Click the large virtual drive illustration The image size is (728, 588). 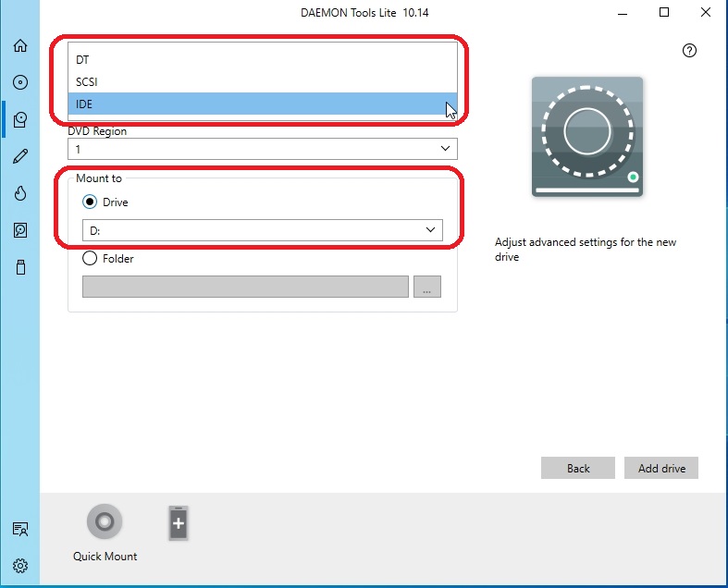point(587,137)
